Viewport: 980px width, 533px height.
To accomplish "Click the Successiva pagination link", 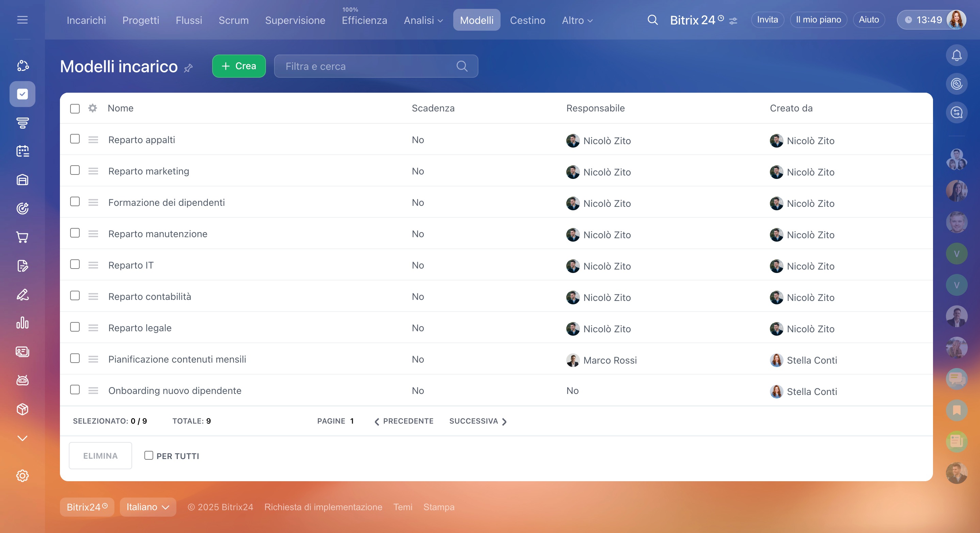I will pos(478,421).
